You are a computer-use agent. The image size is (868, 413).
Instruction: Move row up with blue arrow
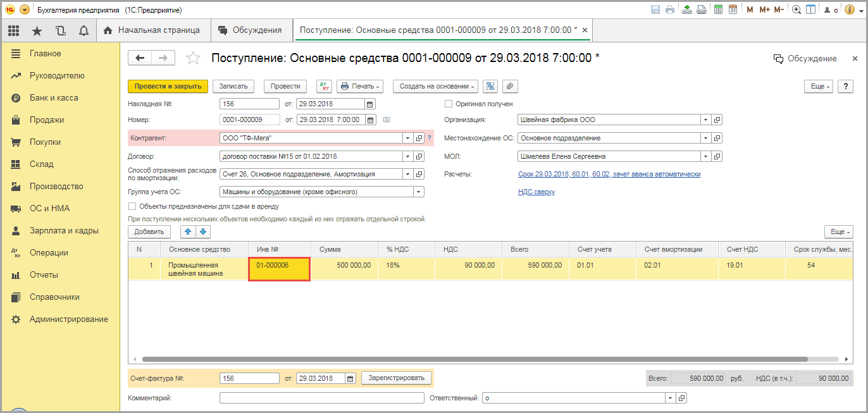[x=188, y=232]
